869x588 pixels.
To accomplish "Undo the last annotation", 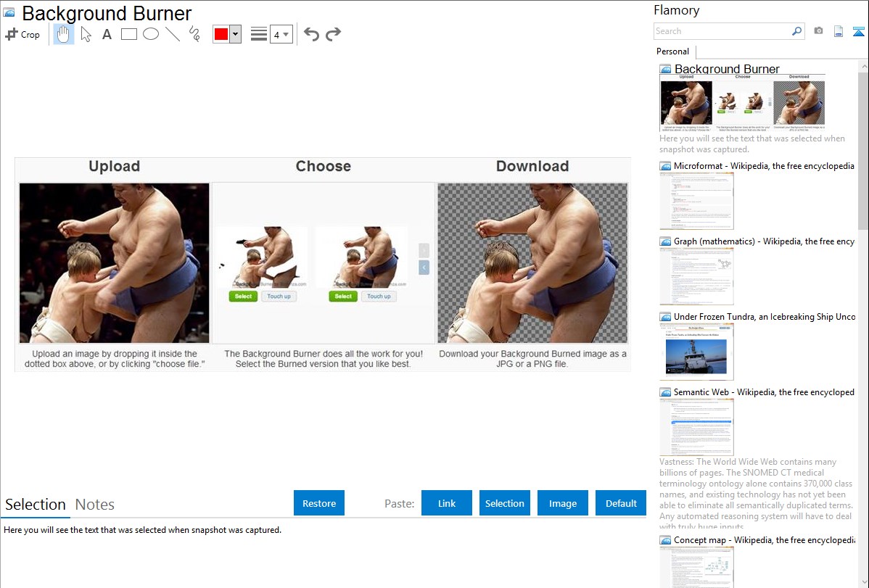I will 311,34.
